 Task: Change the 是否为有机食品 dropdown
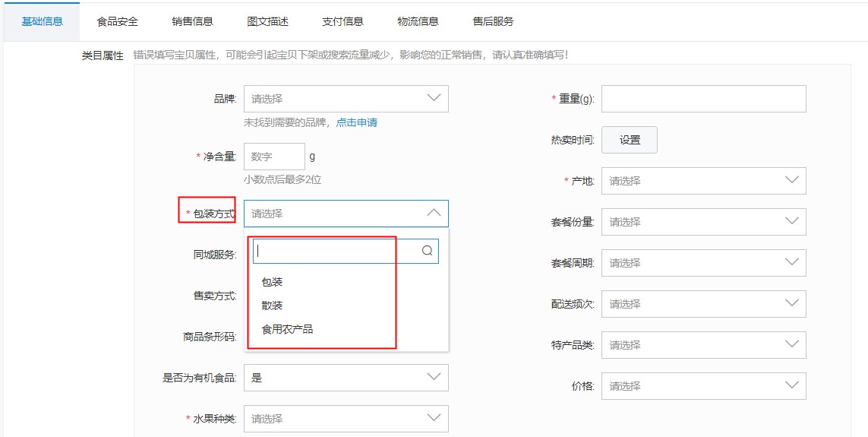point(346,378)
